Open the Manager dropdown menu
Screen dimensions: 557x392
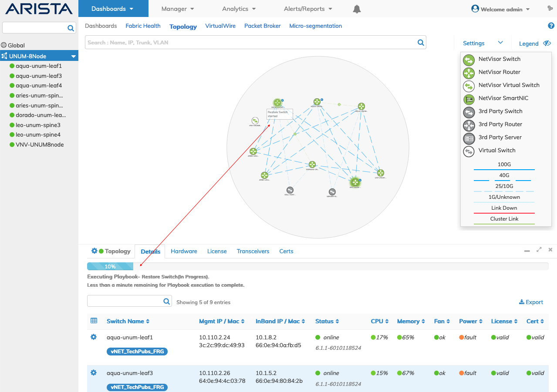click(178, 9)
